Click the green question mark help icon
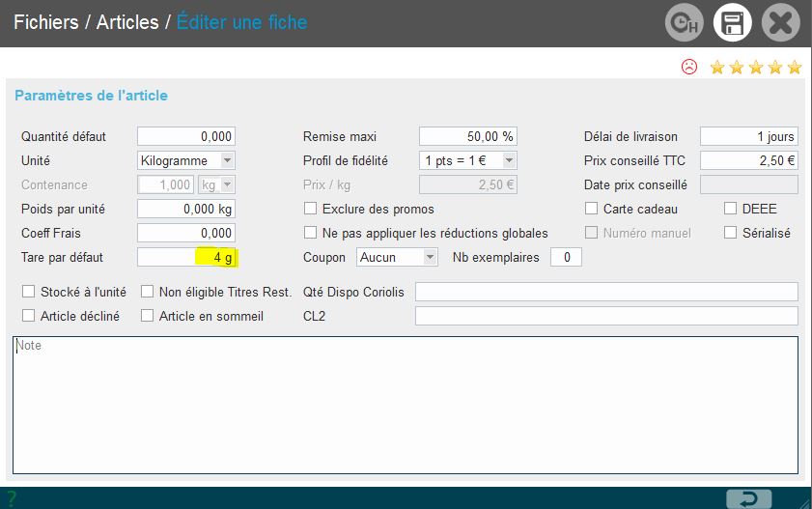Image resolution: width=812 pixels, height=509 pixels. (x=12, y=498)
